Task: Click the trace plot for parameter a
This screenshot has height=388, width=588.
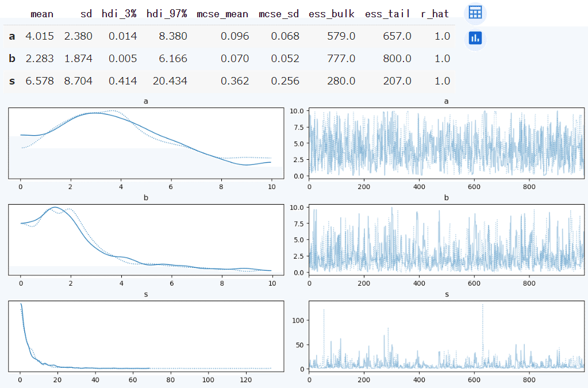Action: [x=446, y=143]
